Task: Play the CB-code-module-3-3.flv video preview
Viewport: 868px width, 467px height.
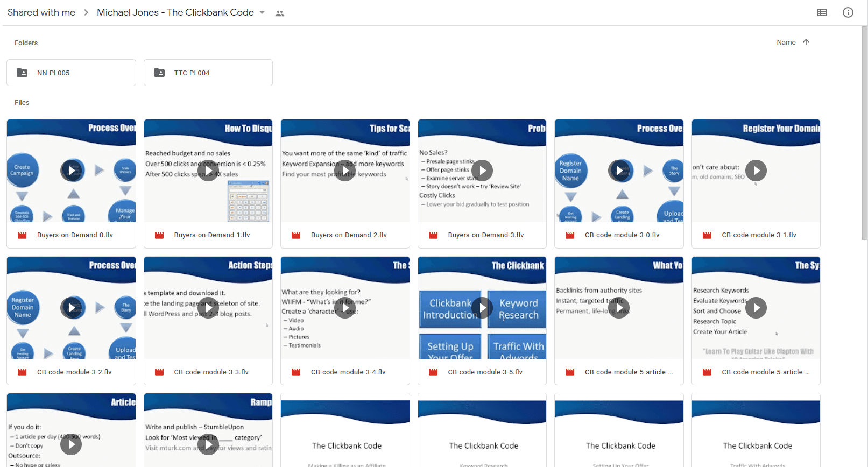Action: click(x=208, y=308)
